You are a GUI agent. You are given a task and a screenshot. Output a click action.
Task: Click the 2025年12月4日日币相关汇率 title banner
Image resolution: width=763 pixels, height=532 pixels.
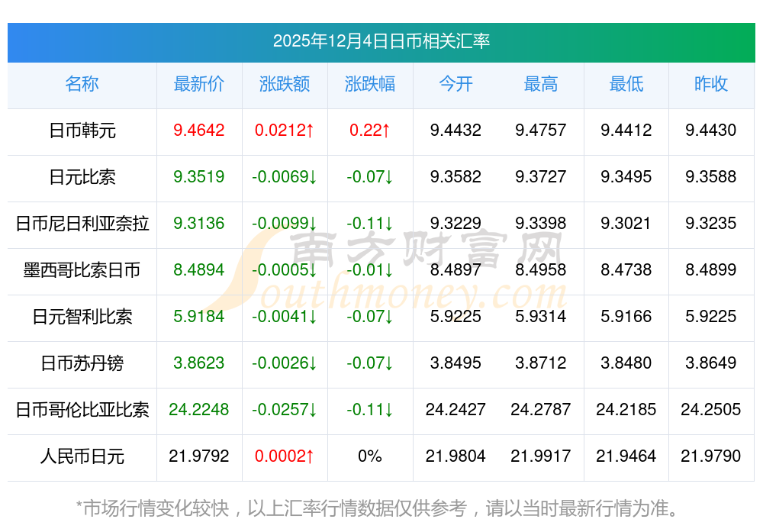click(381, 41)
